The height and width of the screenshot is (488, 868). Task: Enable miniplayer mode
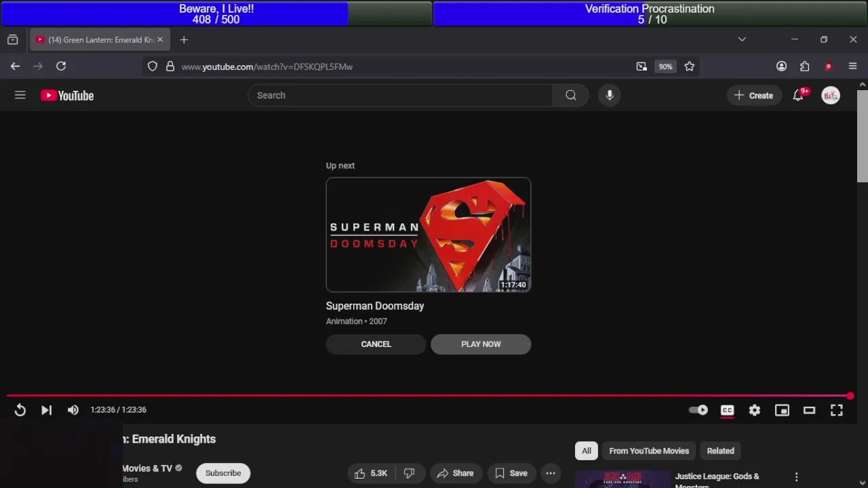pyautogui.click(x=782, y=410)
